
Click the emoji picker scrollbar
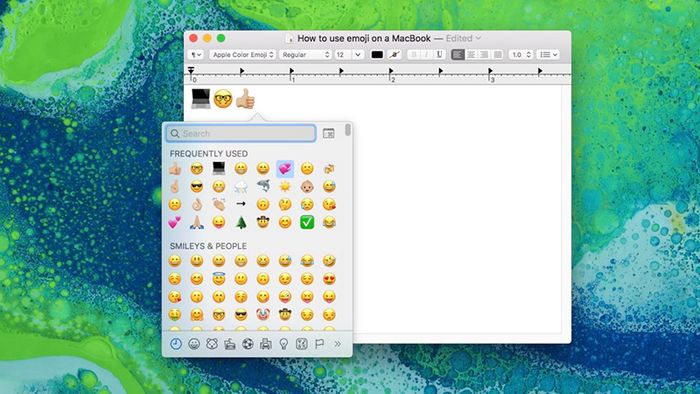[x=348, y=130]
